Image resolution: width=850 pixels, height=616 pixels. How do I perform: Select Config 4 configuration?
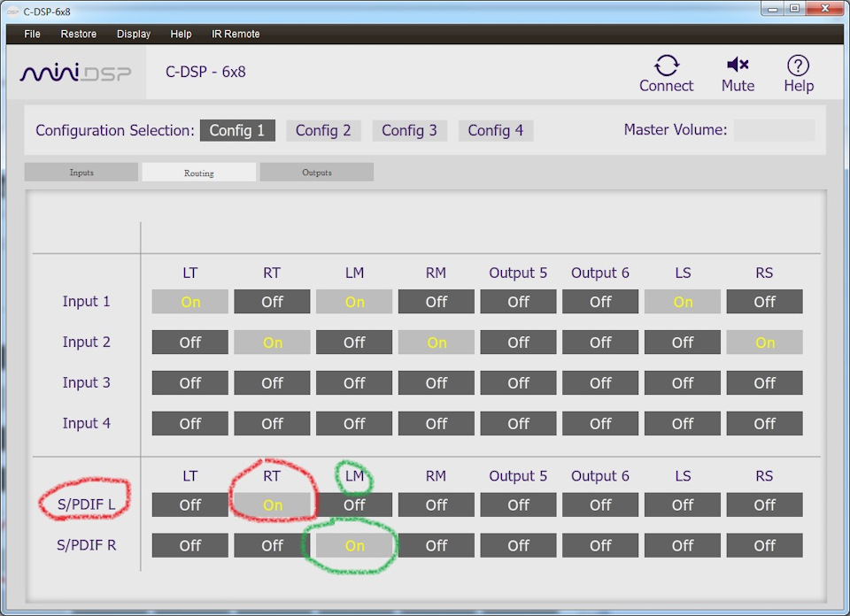click(x=496, y=131)
